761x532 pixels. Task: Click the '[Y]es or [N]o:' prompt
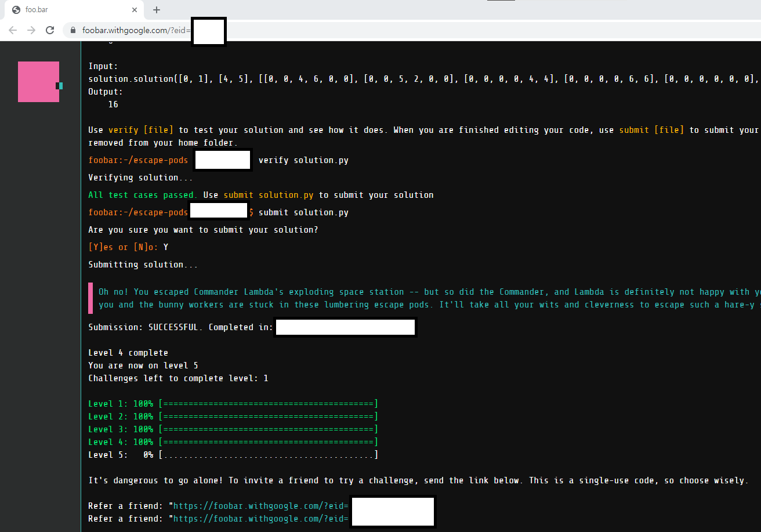(x=123, y=247)
